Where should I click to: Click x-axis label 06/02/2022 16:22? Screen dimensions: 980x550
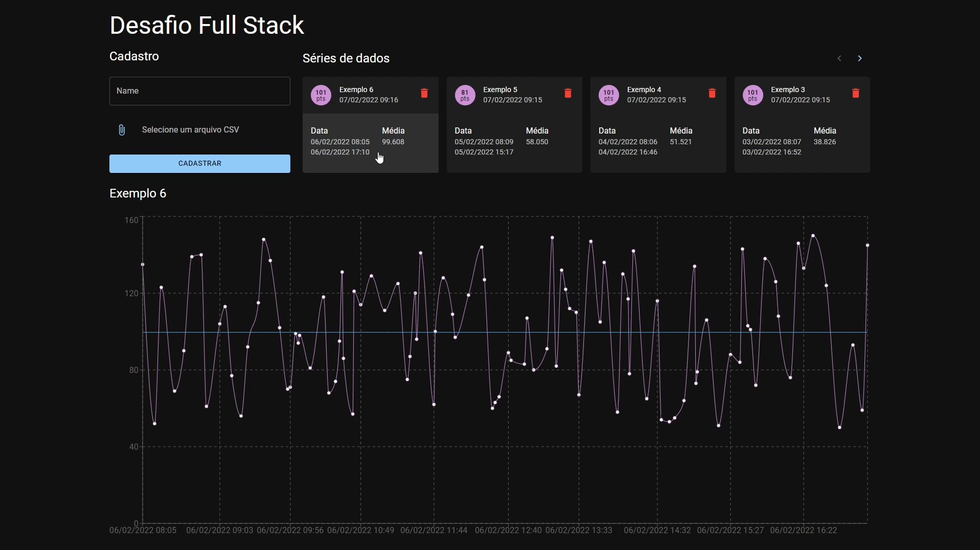[804, 531]
